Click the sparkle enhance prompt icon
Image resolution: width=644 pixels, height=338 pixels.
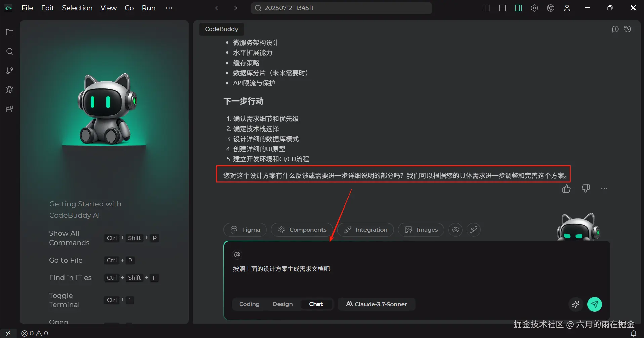(576, 304)
